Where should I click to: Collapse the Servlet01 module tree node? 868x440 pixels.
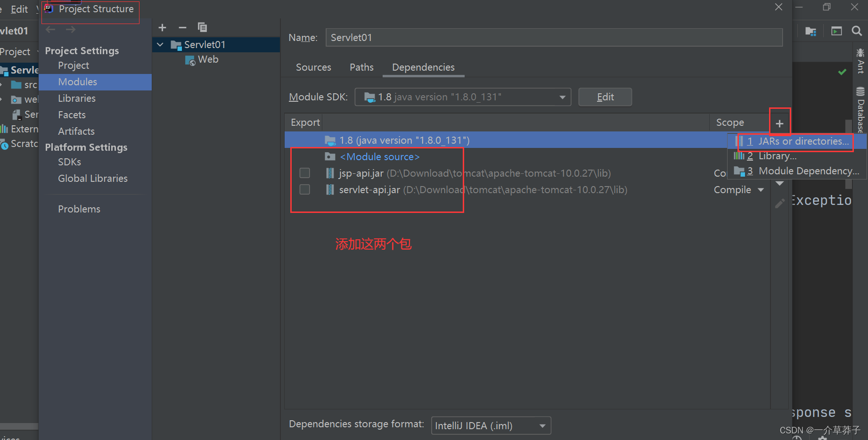point(160,45)
